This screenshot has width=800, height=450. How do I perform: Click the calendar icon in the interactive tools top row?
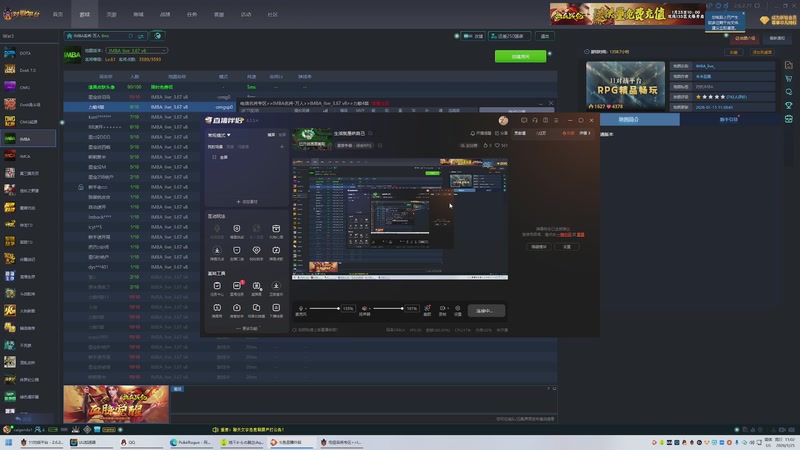276,231
